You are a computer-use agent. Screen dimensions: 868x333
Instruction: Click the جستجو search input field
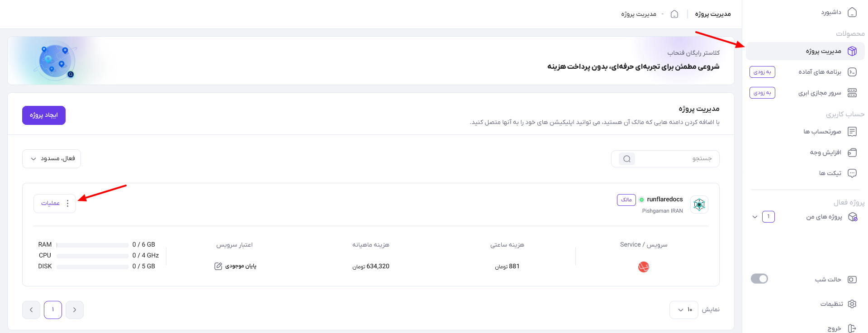click(665, 159)
